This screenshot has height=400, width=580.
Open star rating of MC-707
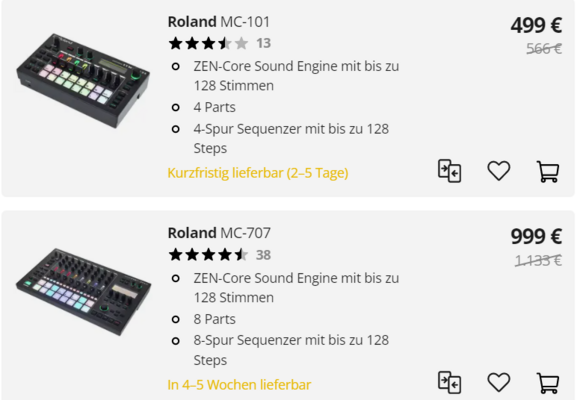pyautogui.click(x=208, y=255)
